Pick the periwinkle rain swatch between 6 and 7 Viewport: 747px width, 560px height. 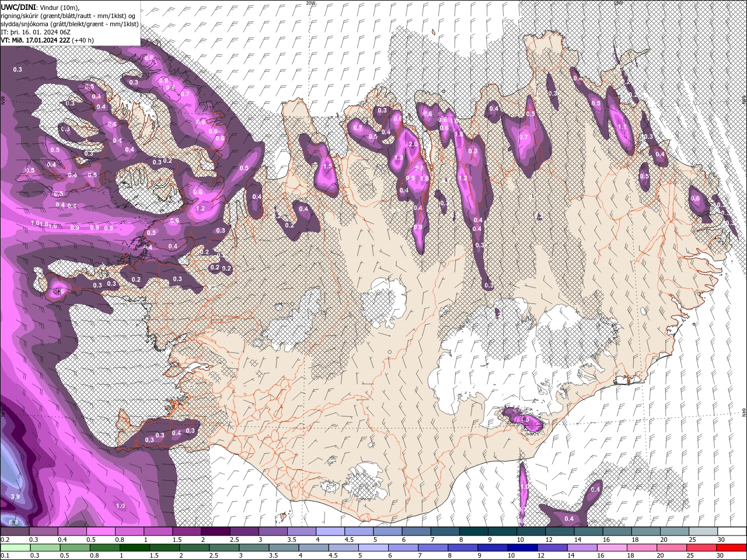coord(403,548)
